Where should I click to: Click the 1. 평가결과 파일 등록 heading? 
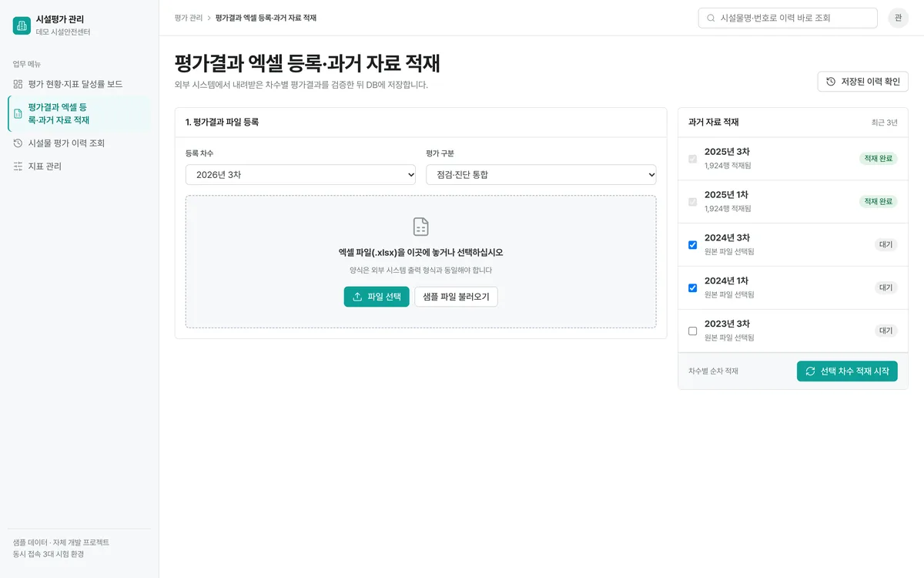pos(222,123)
